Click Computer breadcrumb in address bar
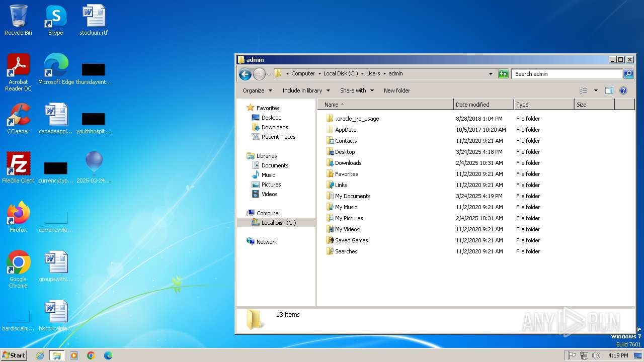Viewport: 644px width, 362px height. [303, 73]
